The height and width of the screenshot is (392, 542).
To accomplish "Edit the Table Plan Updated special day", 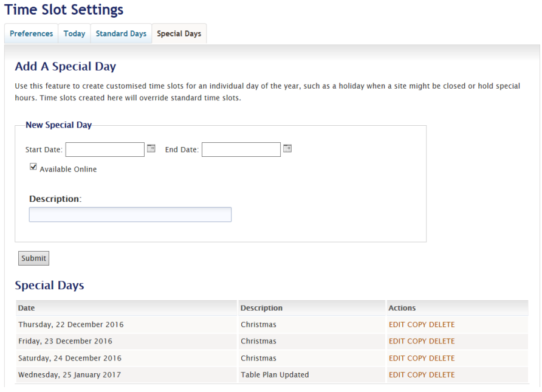I will (397, 375).
